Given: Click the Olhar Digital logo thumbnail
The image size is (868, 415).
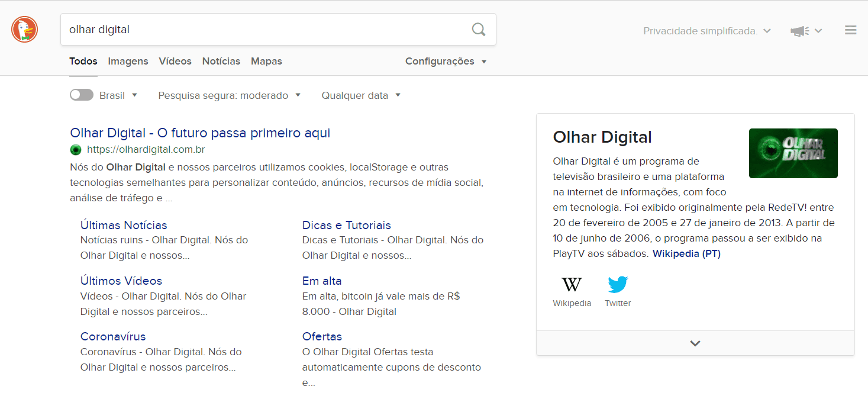Looking at the screenshot, I should pos(793,153).
